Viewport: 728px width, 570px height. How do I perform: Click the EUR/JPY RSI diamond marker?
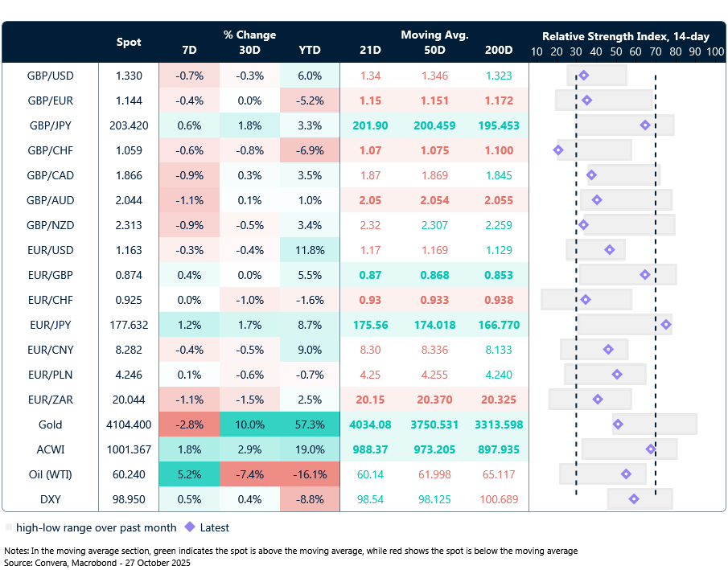point(666,325)
